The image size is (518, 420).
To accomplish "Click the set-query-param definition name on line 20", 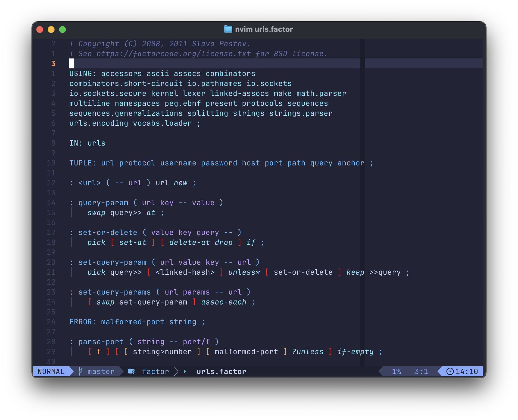I will click(112, 262).
